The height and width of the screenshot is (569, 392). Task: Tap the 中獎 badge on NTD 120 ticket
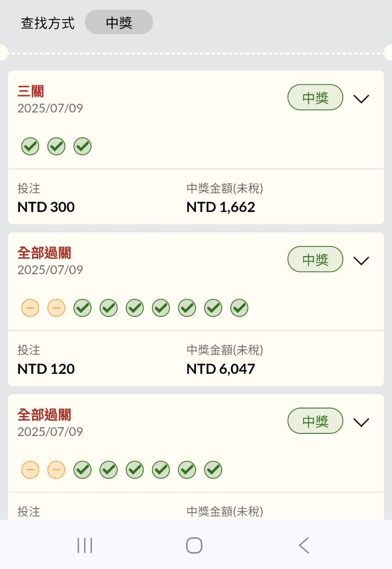point(316,260)
